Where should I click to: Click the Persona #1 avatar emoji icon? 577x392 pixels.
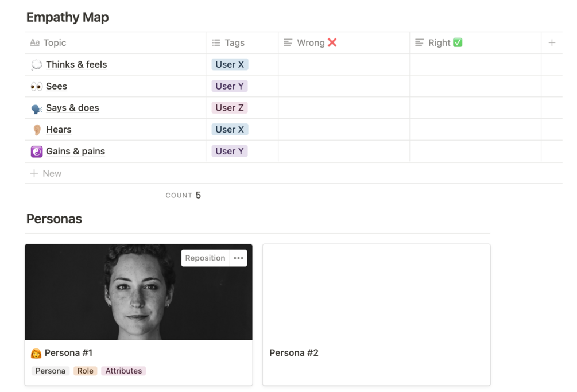[x=36, y=353]
